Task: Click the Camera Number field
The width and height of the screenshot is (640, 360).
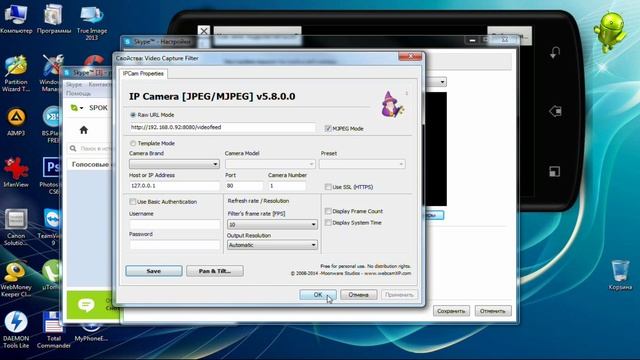Action: (x=287, y=186)
